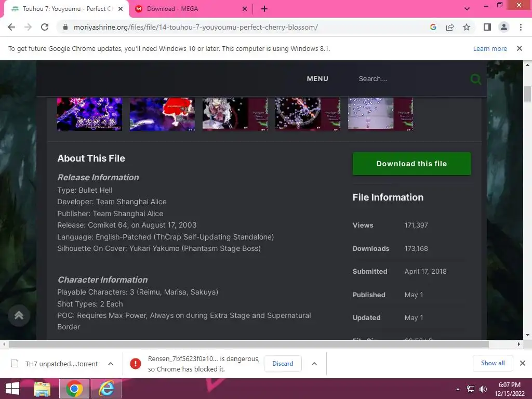Viewport: 532px width, 399px height.
Task: Open the site MENU item
Action: coord(317,79)
